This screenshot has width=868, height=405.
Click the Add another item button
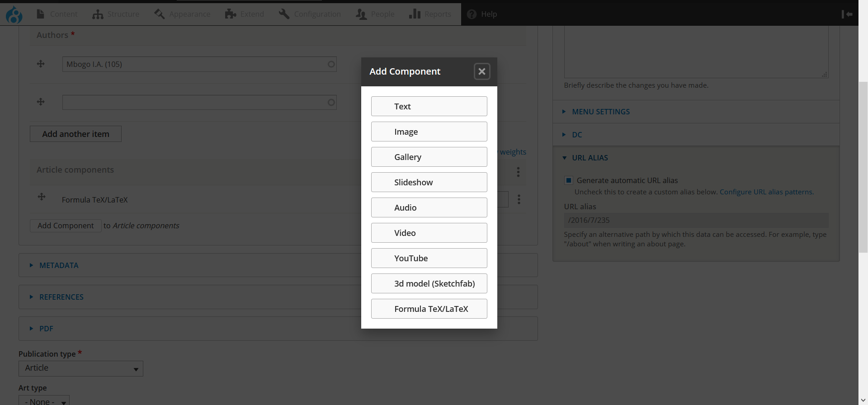(x=75, y=134)
